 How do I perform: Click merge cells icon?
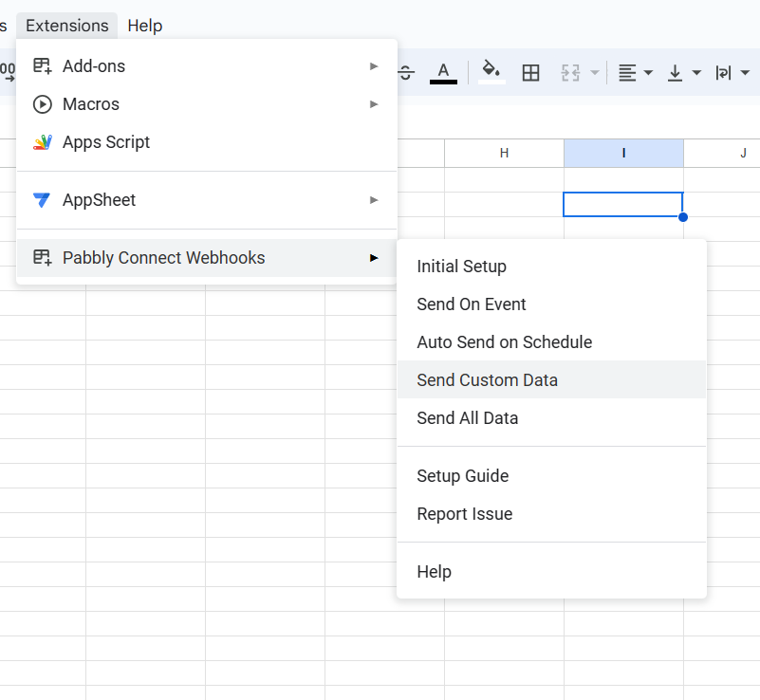point(570,73)
